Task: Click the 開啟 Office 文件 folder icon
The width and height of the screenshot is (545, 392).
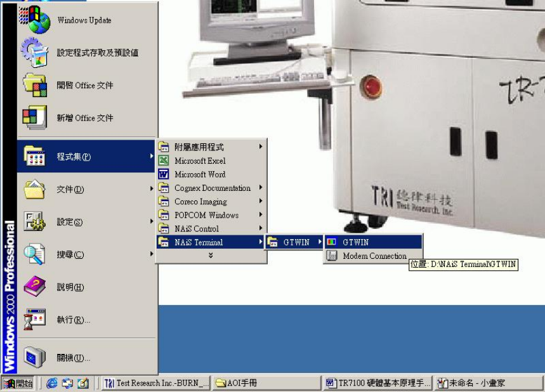Action: coord(35,85)
